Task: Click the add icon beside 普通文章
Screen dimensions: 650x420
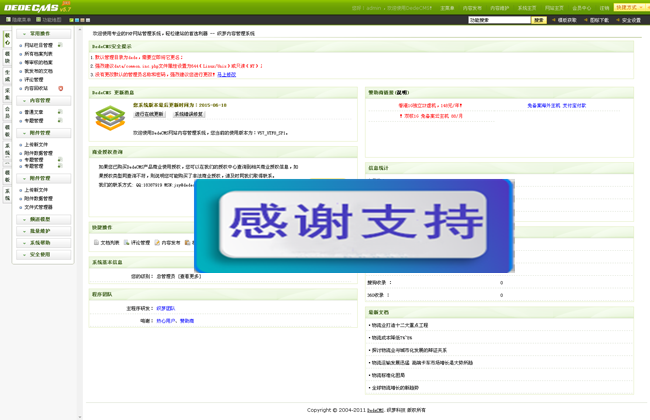Action: 60,112
